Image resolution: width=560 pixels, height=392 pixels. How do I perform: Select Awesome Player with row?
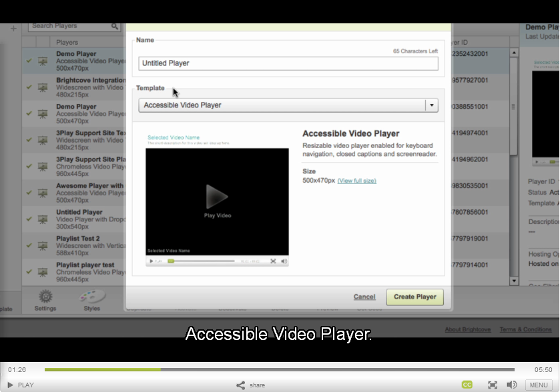point(74,193)
